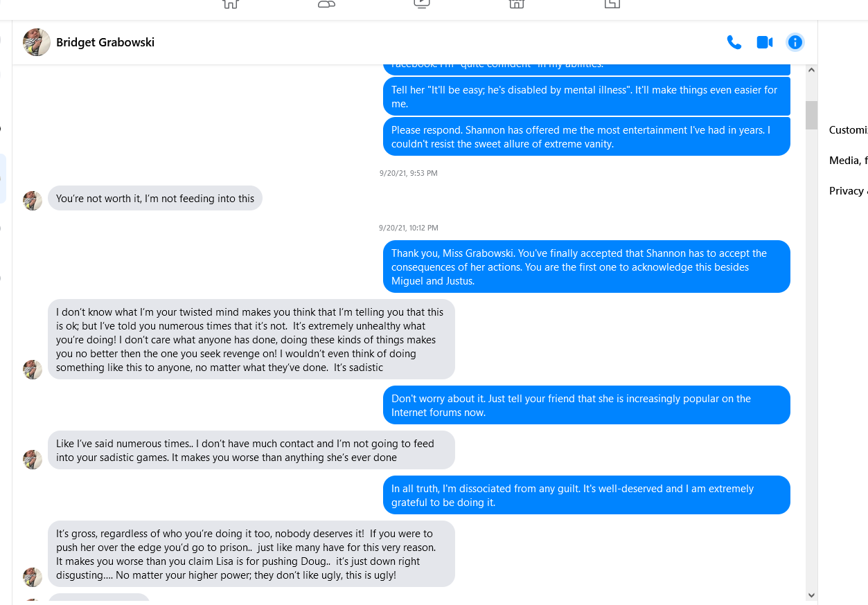
Task: Open the Marketplace icon in the top bar
Action: pyautogui.click(x=516, y=3)
